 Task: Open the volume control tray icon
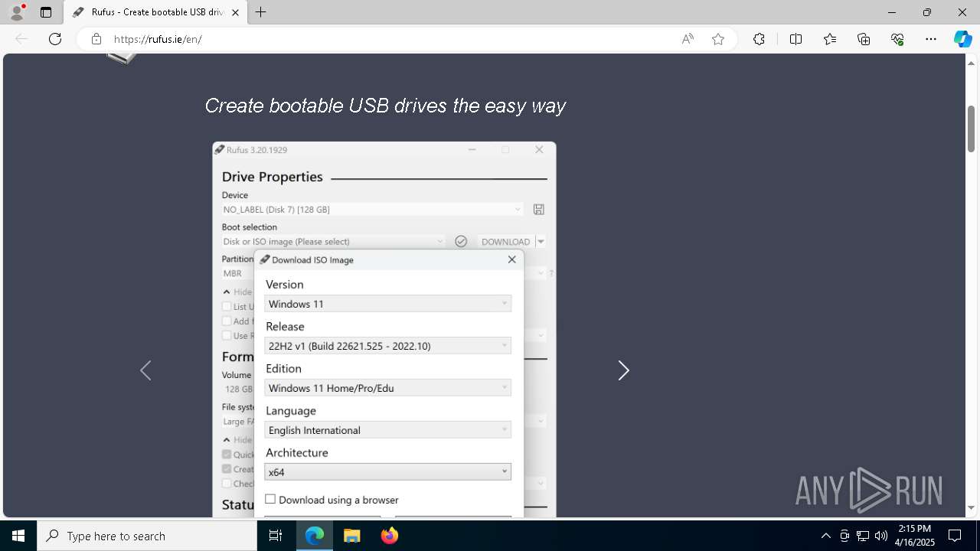(x=881, y=536)
